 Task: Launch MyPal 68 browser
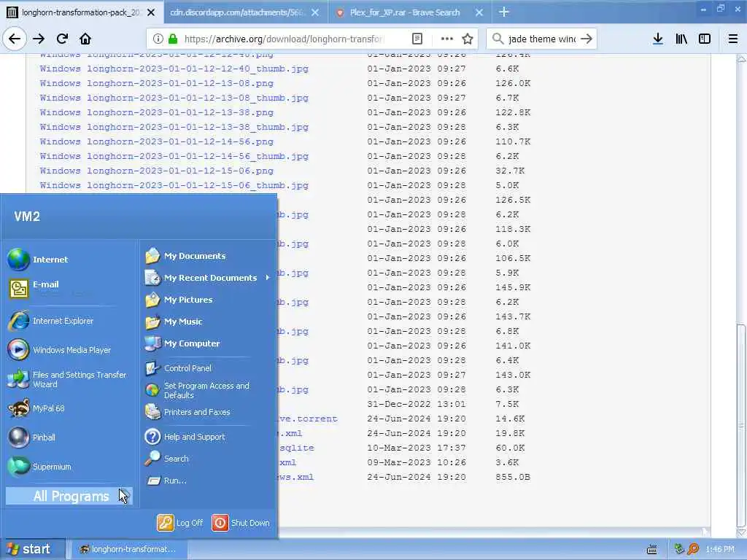[37, 408]
